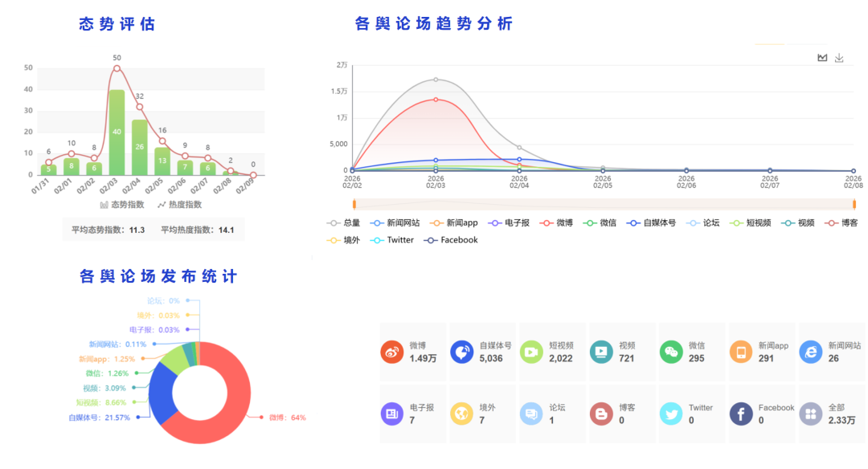The width and height of the screenshot is (868, 469).
Task: Click 微信: 1.26% pie label
Action: coord(107,373)
